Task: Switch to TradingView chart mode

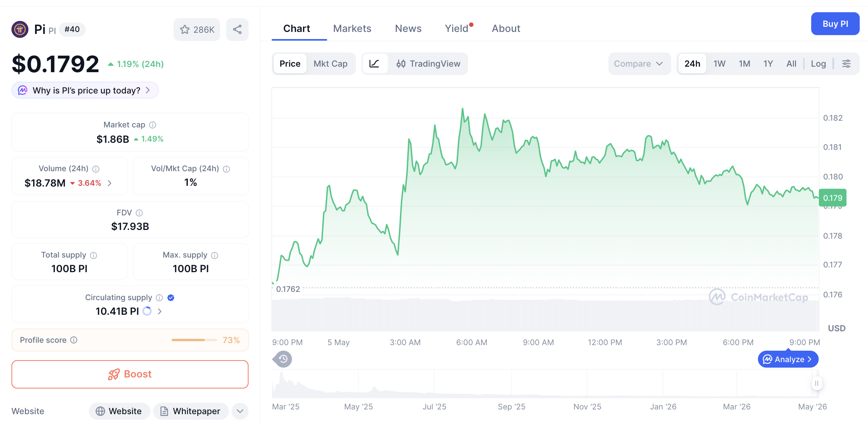Action: point(428,64)
